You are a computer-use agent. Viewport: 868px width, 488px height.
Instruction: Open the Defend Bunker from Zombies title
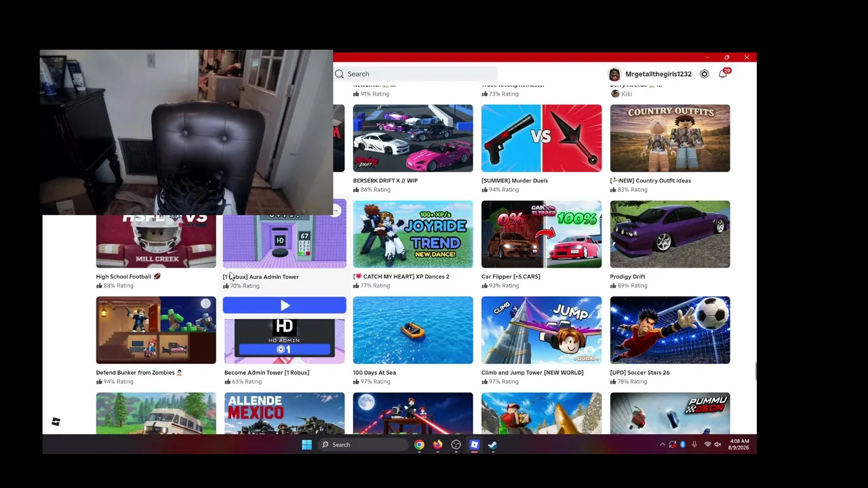click(x=139, y=373)
